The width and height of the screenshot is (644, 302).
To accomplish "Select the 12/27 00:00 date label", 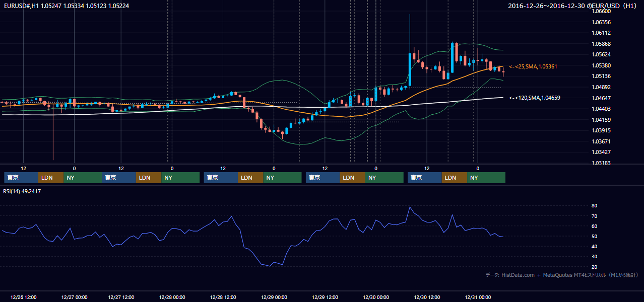I will [x=74, y=297].
